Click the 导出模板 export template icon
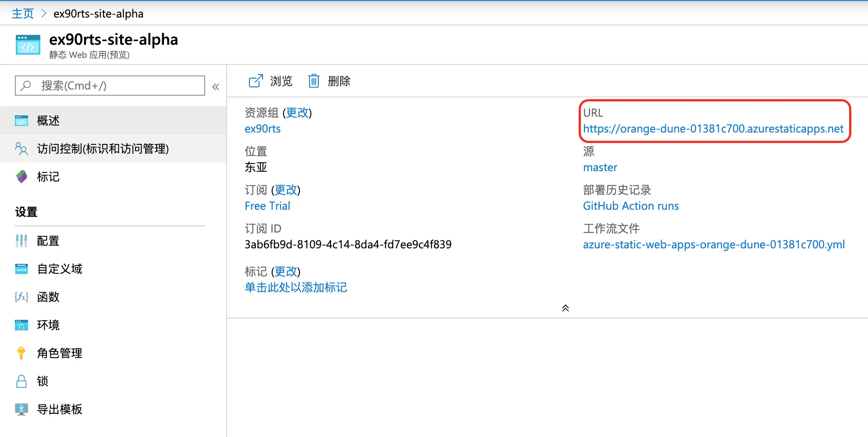 [x=21, y=409]
